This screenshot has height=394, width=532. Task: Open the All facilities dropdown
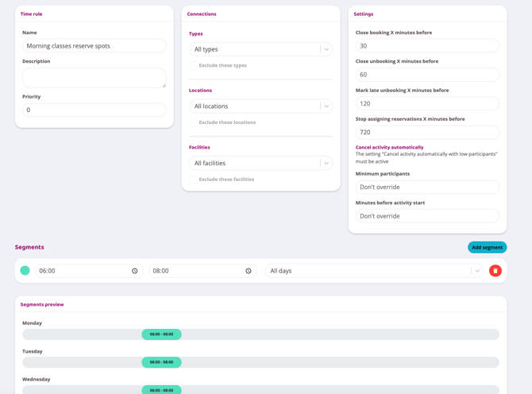(x=260, y=164)
